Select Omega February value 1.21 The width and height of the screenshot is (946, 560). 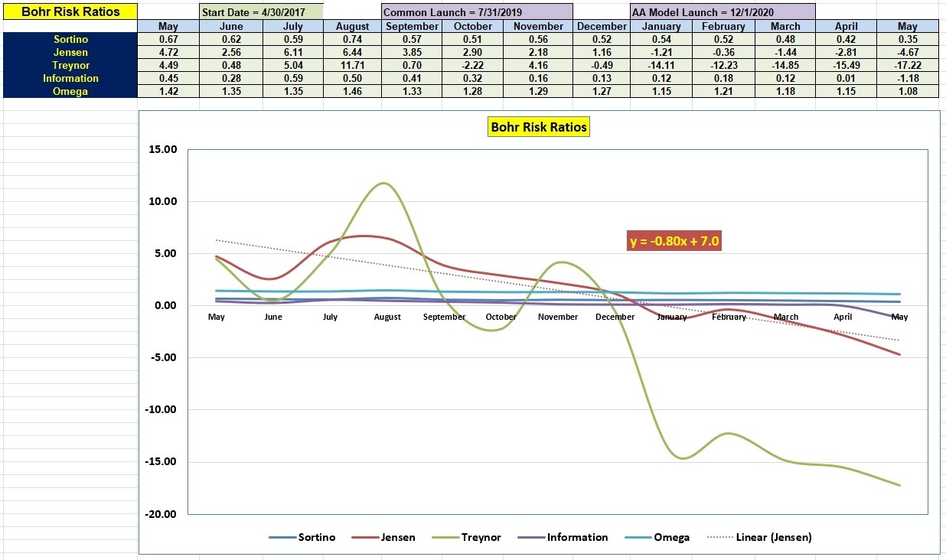[723, 91]
